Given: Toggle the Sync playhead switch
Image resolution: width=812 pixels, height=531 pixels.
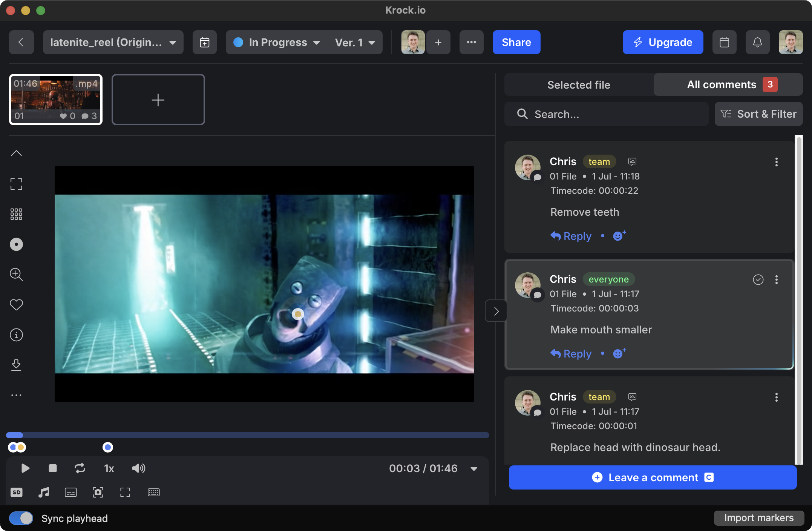Looking at the screenshot, I should [21, 518].
